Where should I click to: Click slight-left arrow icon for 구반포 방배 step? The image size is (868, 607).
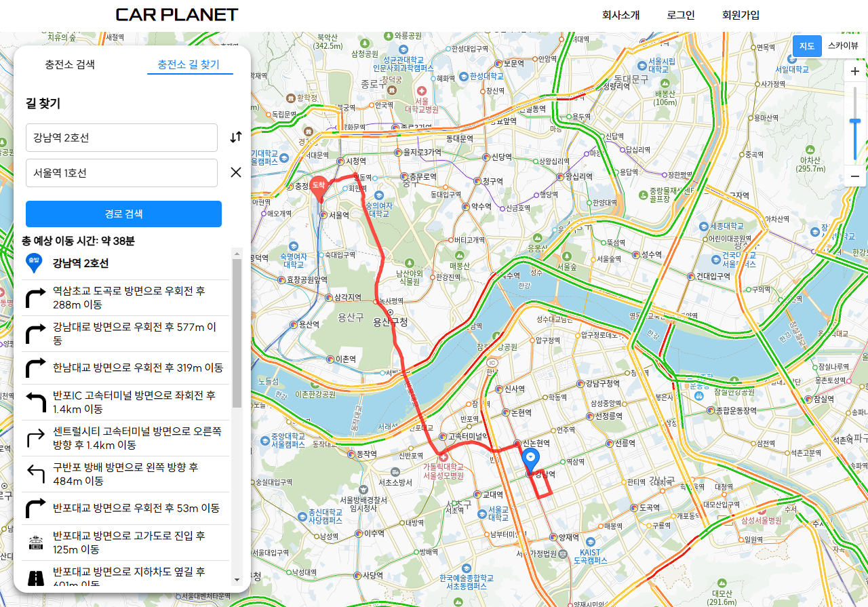[35, 474]
